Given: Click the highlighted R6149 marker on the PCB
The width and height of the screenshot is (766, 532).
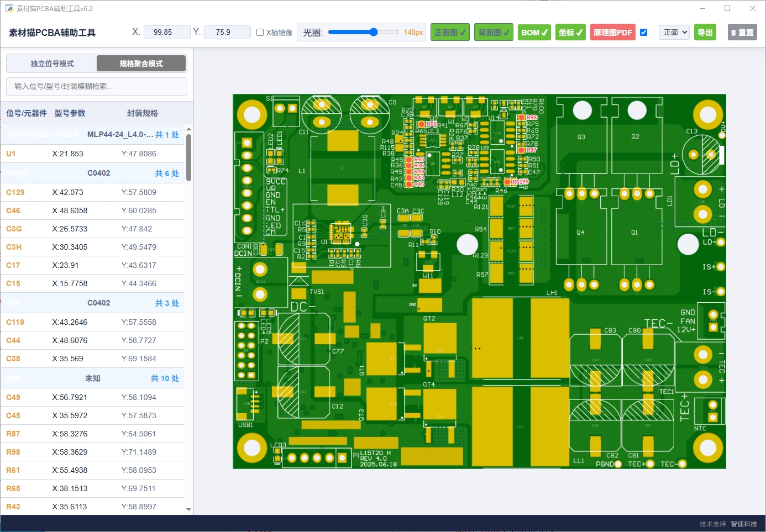Looking at the screenshot, I should tap(507, 182).
